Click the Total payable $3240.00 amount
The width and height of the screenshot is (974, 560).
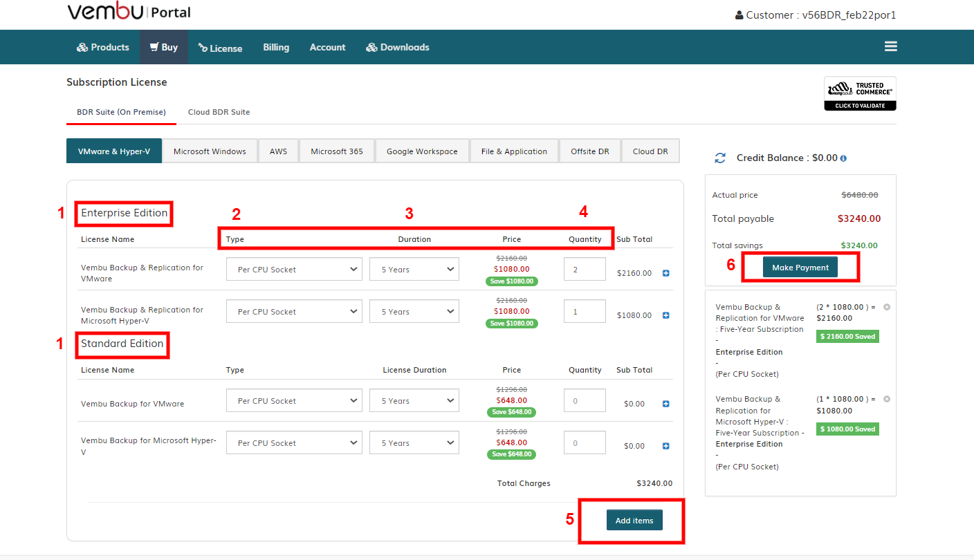coord(859,219)
